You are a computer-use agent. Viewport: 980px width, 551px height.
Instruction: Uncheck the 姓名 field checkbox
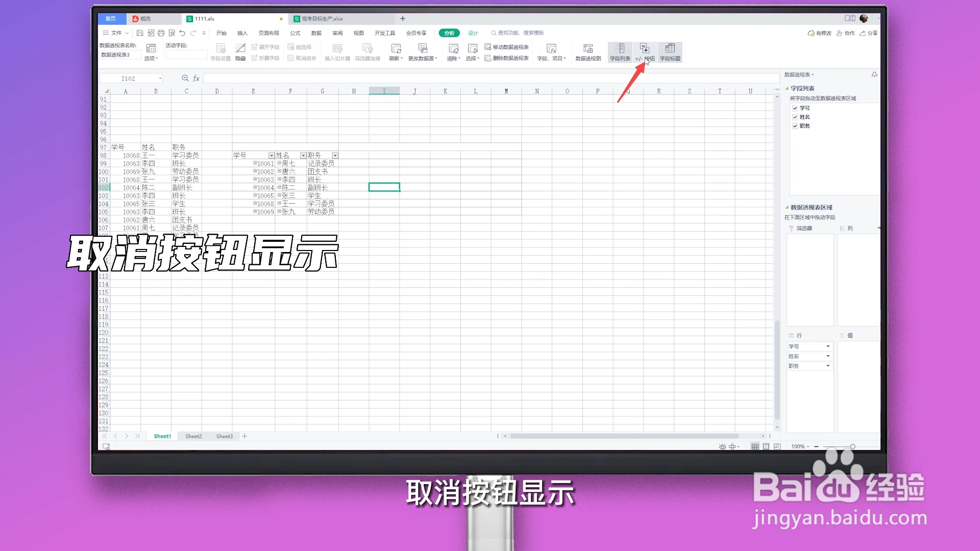pos(795,117)
